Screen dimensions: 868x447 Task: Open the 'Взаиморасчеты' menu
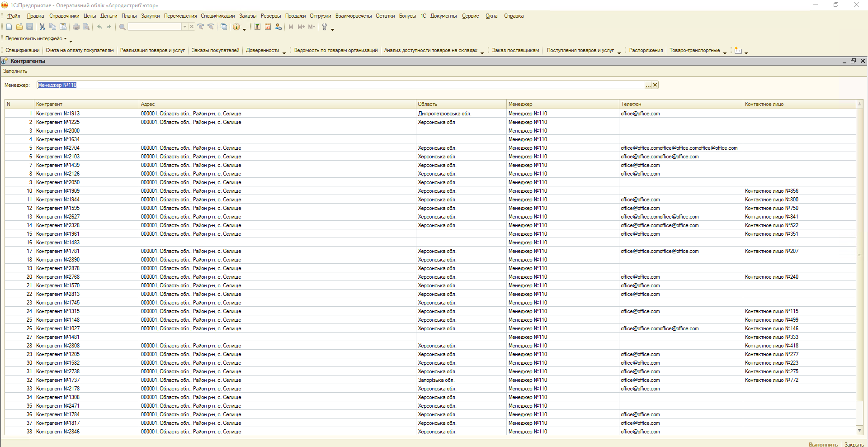(x=353, y=16)
